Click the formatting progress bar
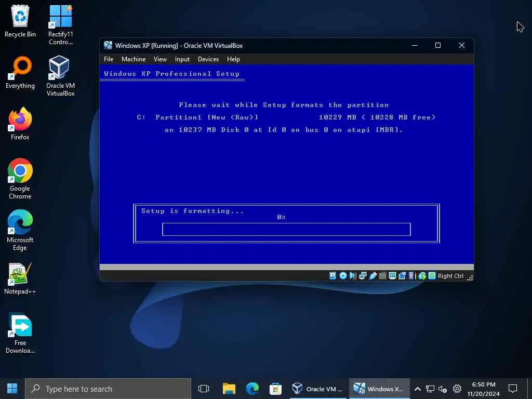This screenshot has height=399, width=532. [286, 229]
